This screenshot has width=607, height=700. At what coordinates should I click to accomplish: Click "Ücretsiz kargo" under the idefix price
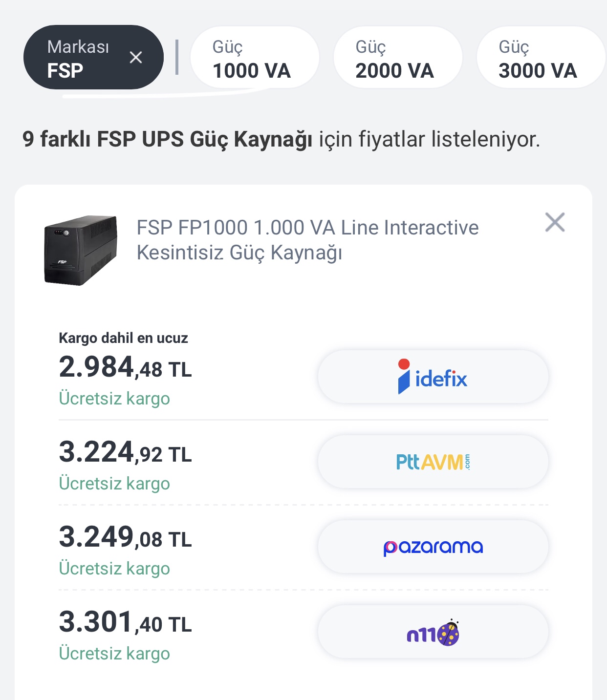(114, 399)
